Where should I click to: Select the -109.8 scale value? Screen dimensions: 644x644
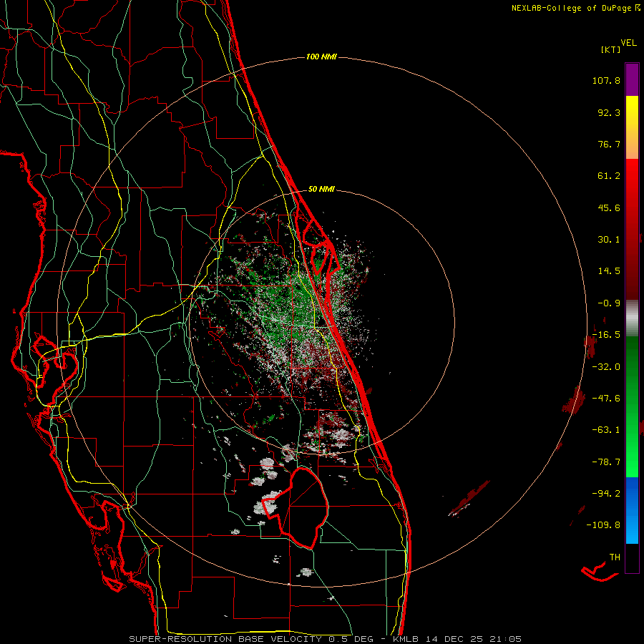point(603,525)
